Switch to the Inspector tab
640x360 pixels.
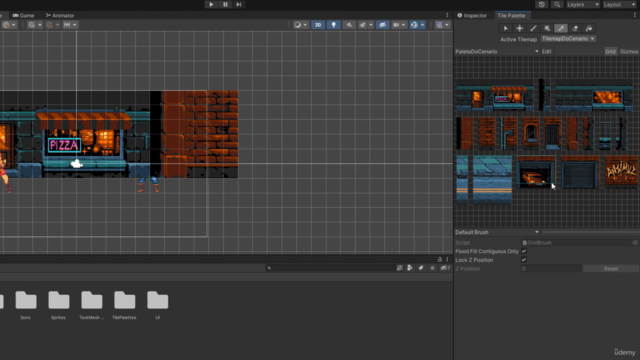tap(472, 16)
